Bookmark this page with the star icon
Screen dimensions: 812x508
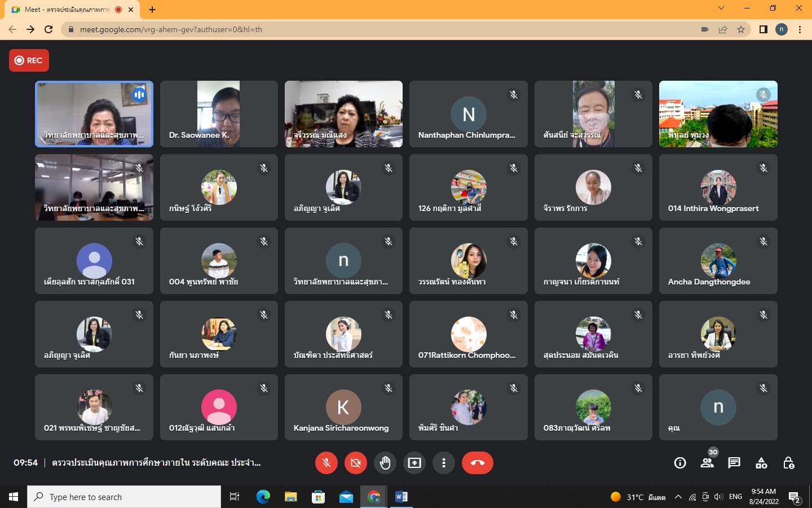coord(741,29)
